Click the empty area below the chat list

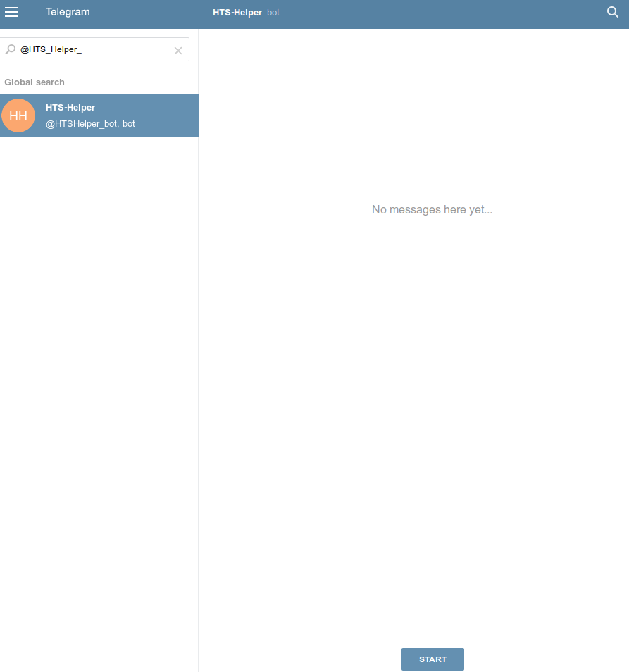pos(99,352)
